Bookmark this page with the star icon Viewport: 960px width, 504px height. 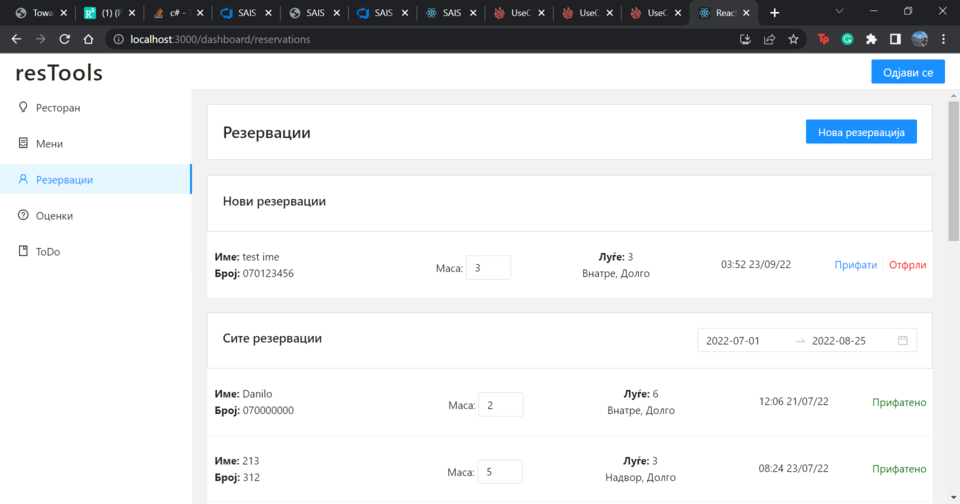[x=793, y=39]
